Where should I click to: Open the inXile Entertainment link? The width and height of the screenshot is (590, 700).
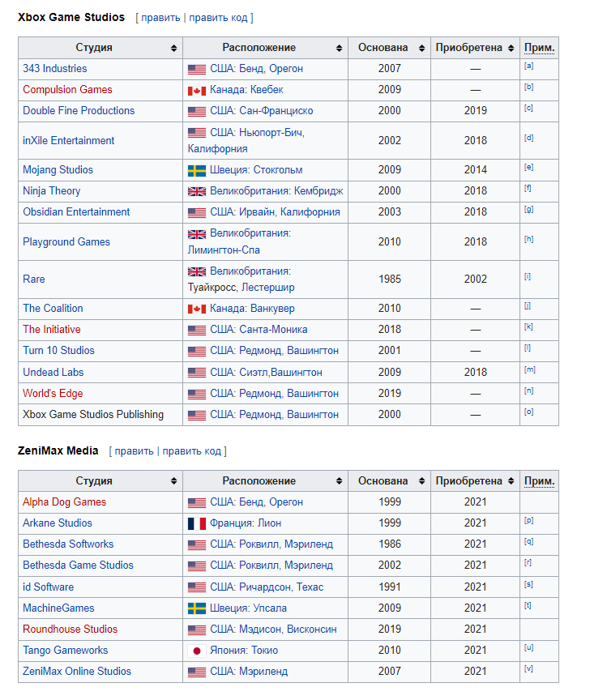pos(68,141)
